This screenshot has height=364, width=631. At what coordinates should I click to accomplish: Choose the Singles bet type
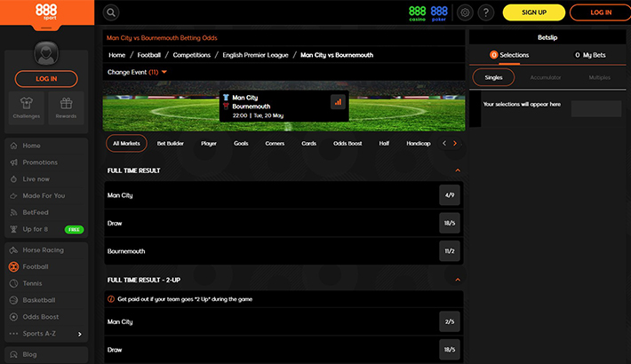click(x=493, y=77)
